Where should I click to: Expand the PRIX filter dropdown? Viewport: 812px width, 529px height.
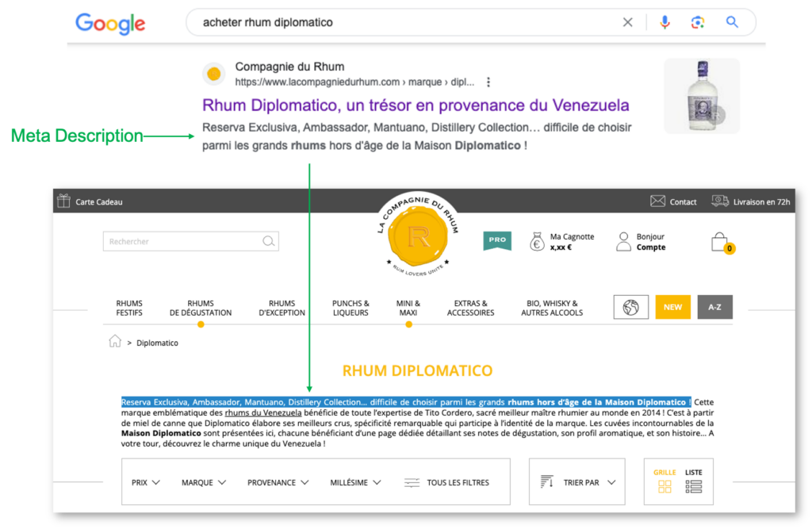pyautogui.click(x=146, y=482)
